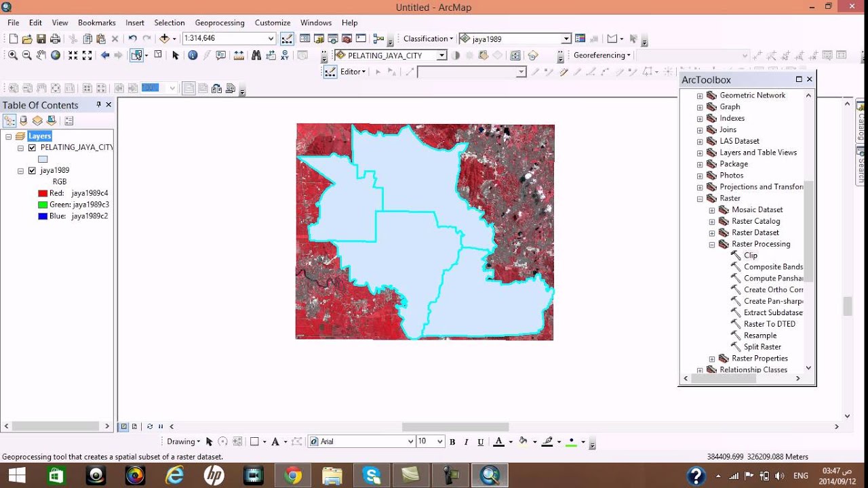This screenshot has height=488, width=868.
Task: Click Table Of Contents Options icon
Action: click(69, 121)
